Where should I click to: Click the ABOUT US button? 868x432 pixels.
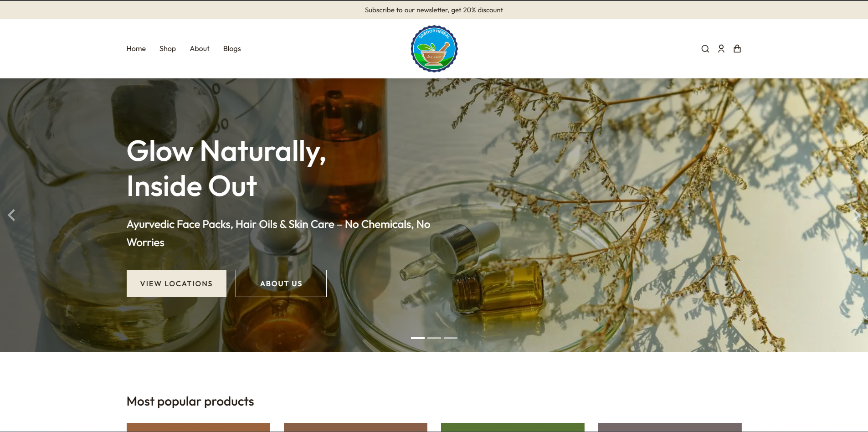point(281,283)
